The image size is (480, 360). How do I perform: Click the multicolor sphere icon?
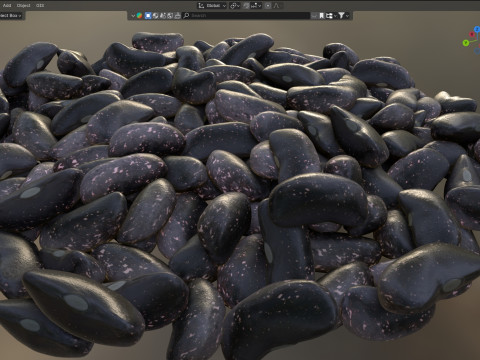click(x=139, y=16)
